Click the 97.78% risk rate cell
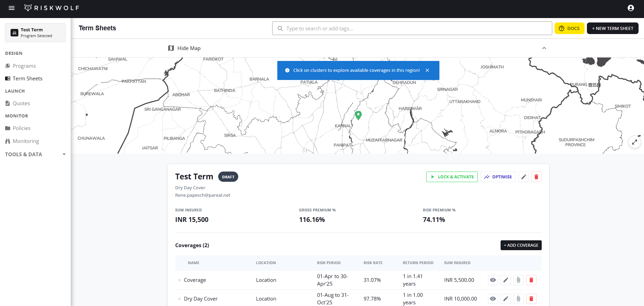This screenshot has width=644, height=306. pos(372,299)
